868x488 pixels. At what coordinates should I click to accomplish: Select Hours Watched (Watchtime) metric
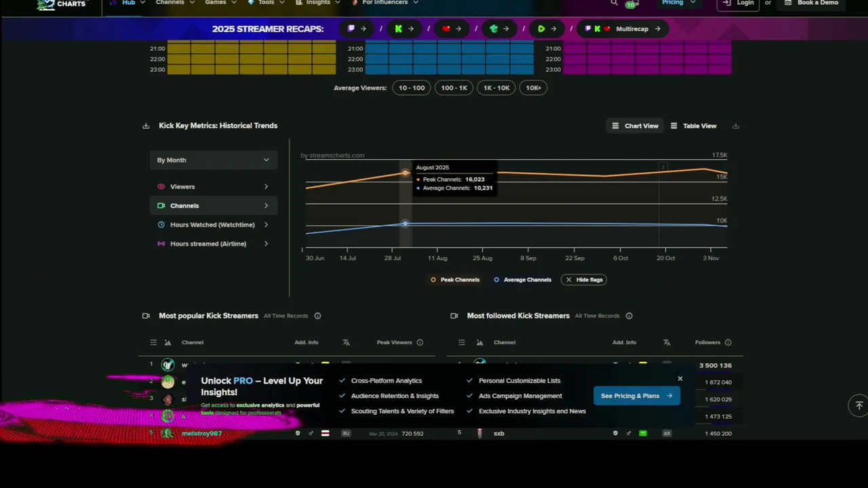tap(214, 224)
